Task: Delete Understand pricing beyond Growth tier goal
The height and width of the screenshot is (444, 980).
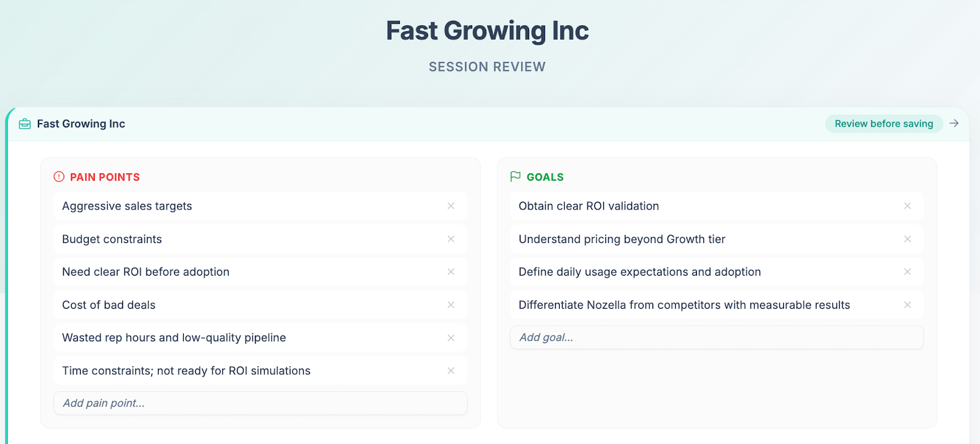Action: point(908,239)
